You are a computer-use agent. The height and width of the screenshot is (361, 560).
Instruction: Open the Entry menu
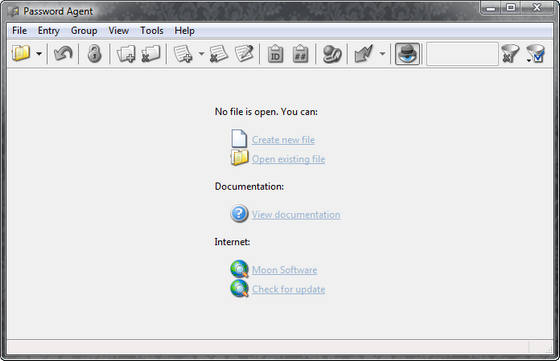49,31
